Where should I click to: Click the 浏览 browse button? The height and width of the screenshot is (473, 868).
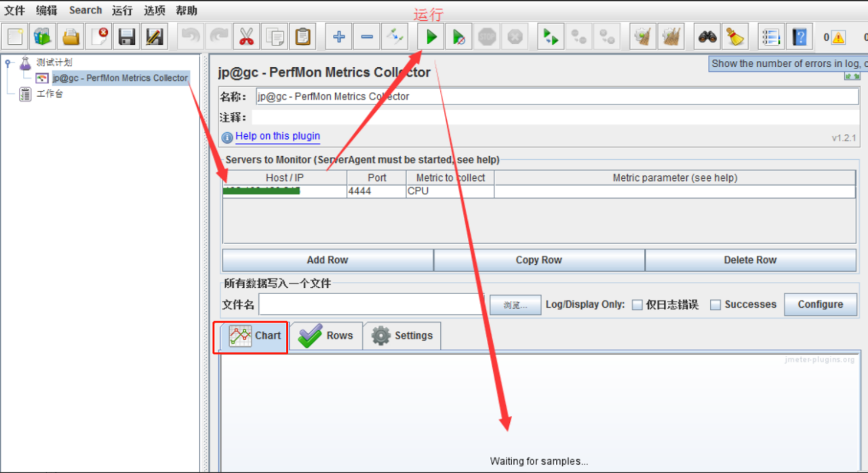coord(515,305)
